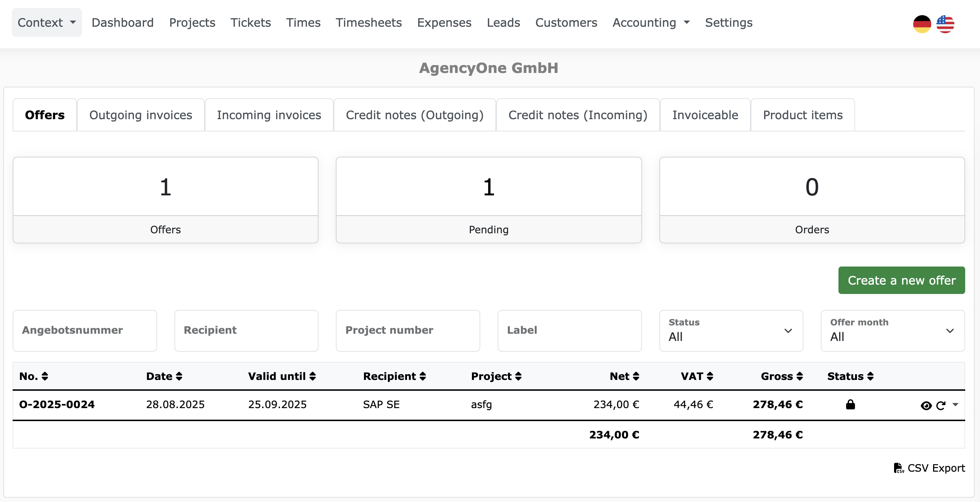The height and width of the screenshot is (502, 980).
Task: View offer O-2025-0024 with eye icon
Action: 925,406
